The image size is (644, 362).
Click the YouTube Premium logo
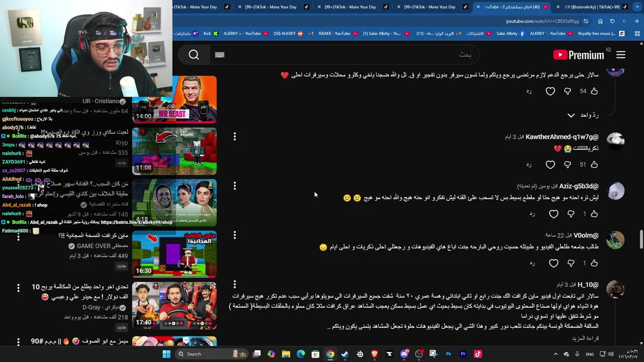tap(579, 55)
